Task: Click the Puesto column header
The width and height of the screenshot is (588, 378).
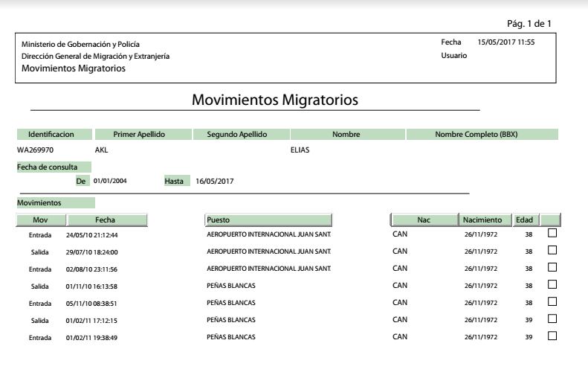Action: 268,220
